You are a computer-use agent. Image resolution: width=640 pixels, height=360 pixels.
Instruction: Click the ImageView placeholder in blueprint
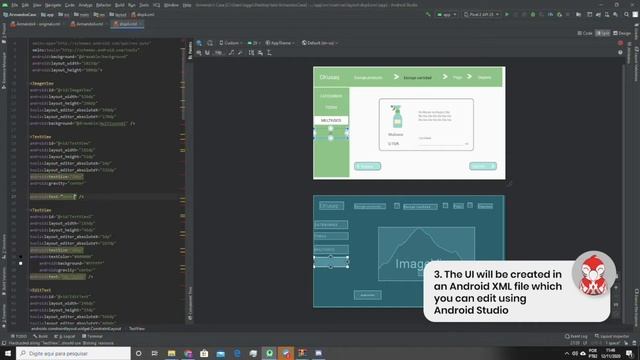tap(426, 254)
